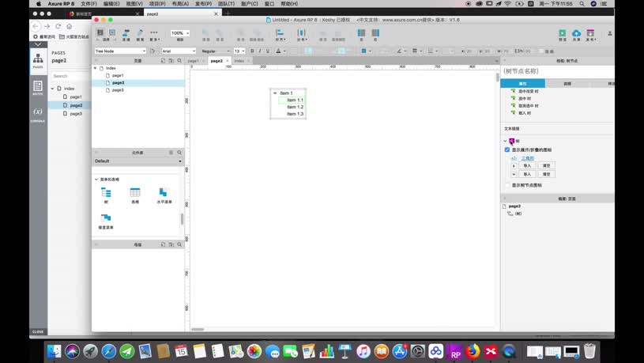Click the selection mode icon
The height and width of the screenshot is (363, 644).
100,32
